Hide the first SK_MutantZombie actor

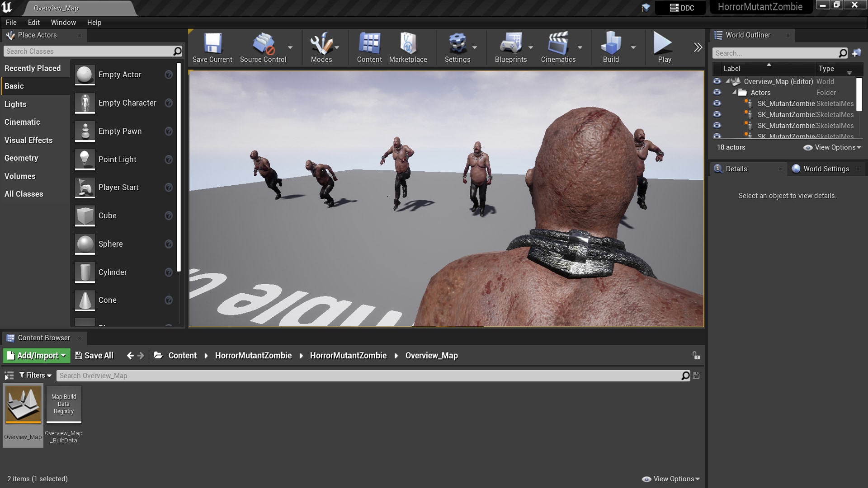[717, 103]
